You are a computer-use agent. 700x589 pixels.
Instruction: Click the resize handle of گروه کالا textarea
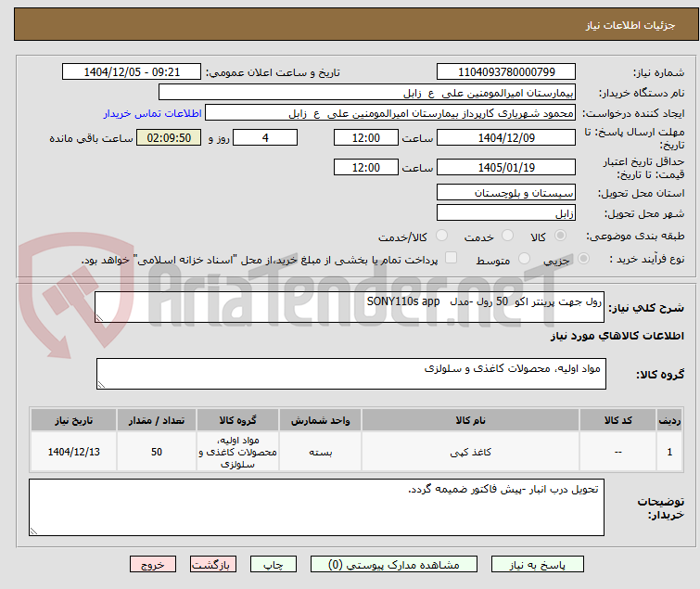coord(101,385)
